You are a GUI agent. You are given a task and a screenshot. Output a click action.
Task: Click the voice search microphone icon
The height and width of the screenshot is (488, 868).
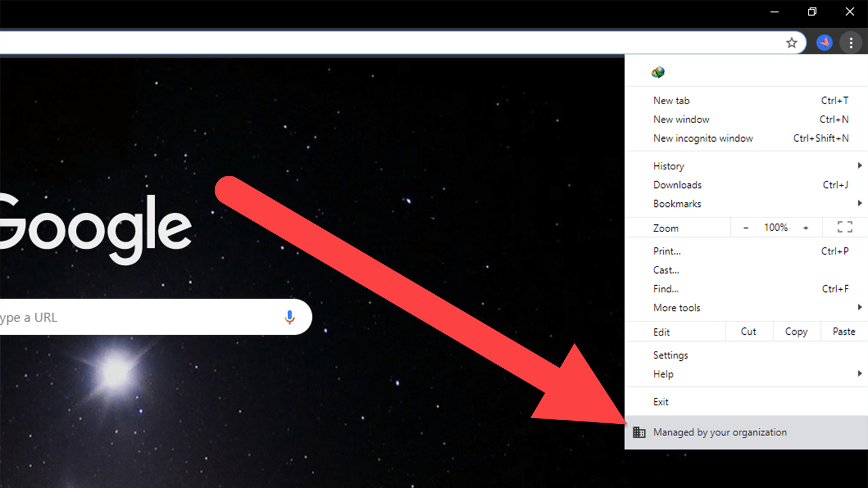(290, 317)
